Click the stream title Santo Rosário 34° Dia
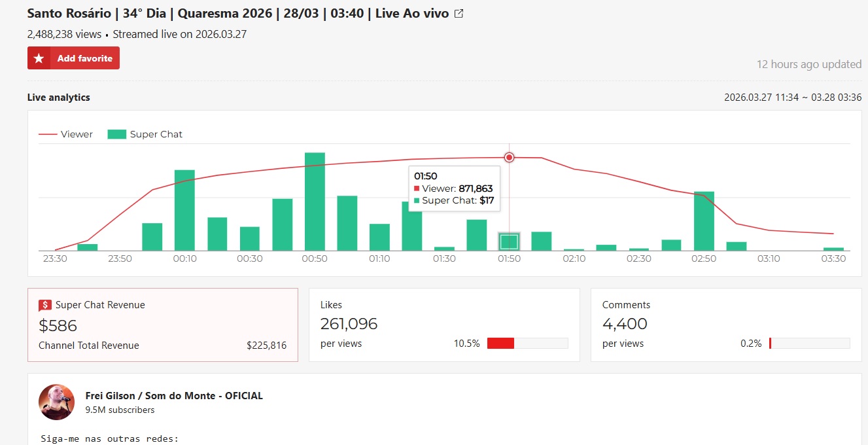Viewport: 868px width, 445px height. [238, 14]
